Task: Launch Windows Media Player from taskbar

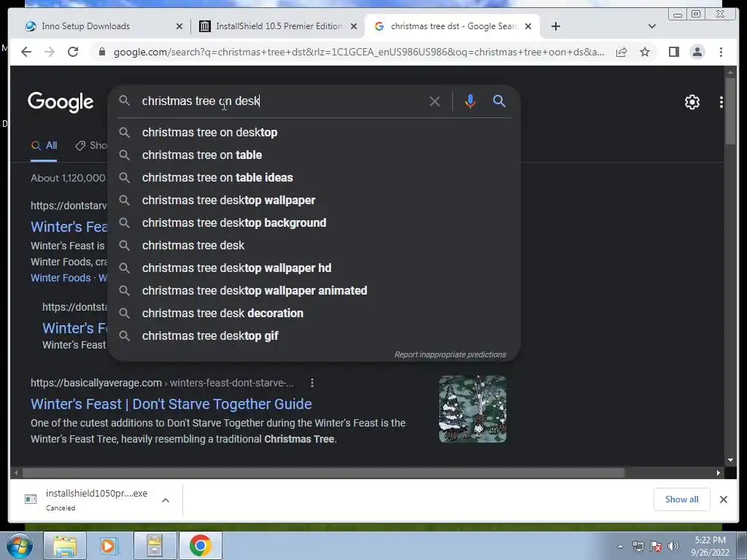Action: point(109,545)
